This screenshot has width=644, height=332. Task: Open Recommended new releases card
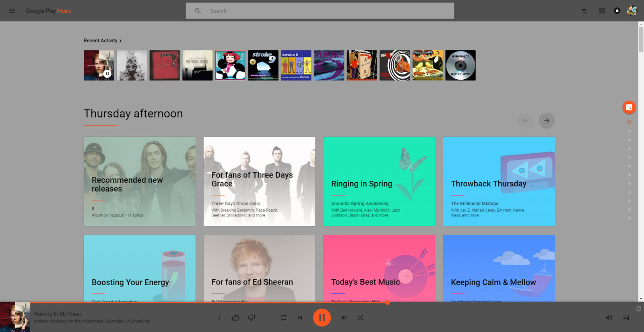[x=140, y=181]
